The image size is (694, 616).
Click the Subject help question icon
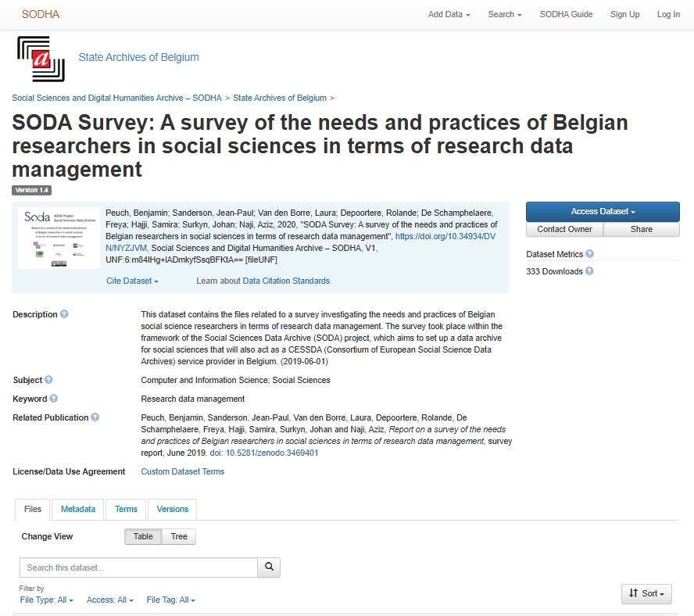coord(48,380)
